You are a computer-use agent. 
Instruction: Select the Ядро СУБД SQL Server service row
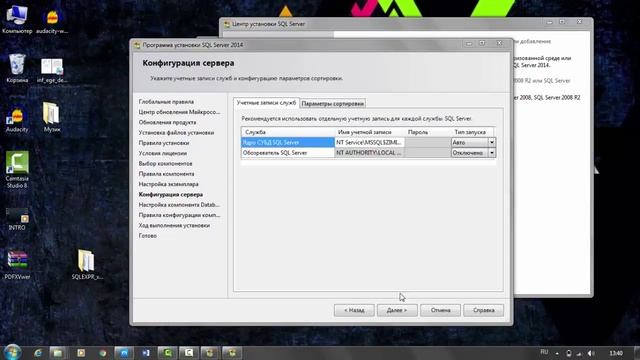[x=287, y=142]
